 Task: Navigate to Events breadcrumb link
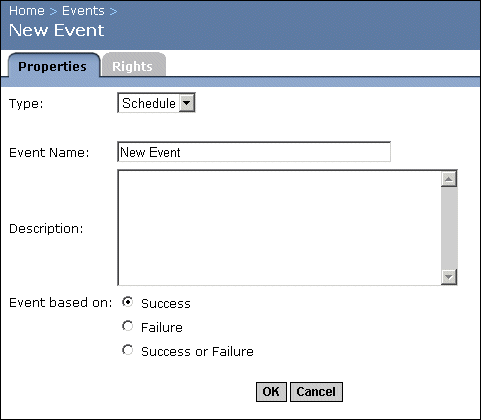click(x=83, y=11)
